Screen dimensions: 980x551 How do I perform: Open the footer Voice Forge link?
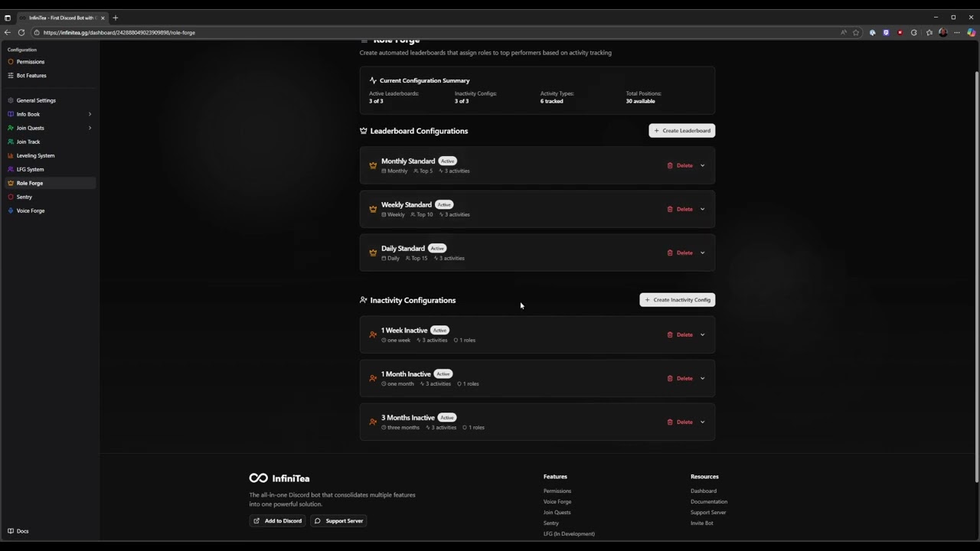tap(557, 502)
